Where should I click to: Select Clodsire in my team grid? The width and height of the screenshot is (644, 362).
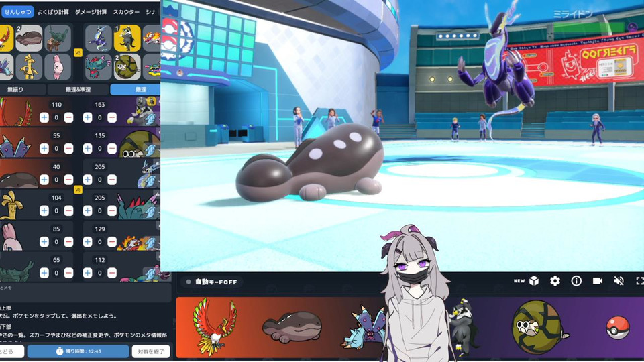[x=29, y=38]
